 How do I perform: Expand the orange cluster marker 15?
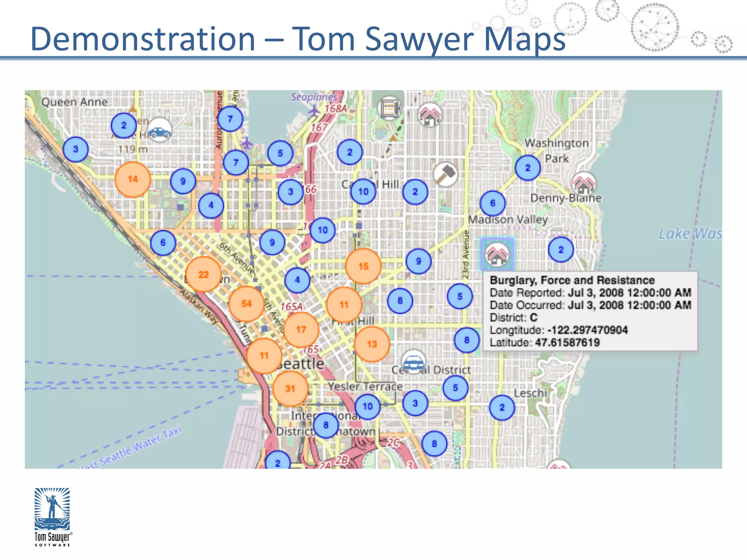coord(363,266)
